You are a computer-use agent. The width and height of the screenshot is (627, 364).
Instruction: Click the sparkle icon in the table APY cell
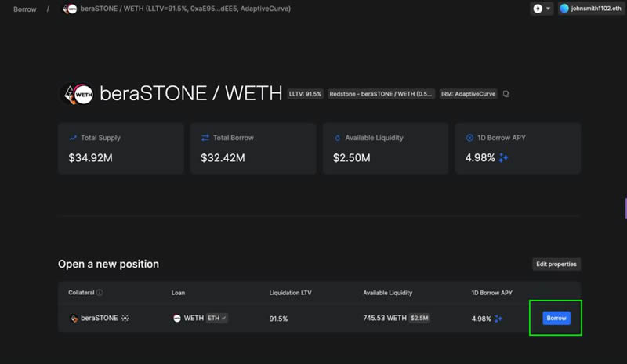[x=498, y=319]
